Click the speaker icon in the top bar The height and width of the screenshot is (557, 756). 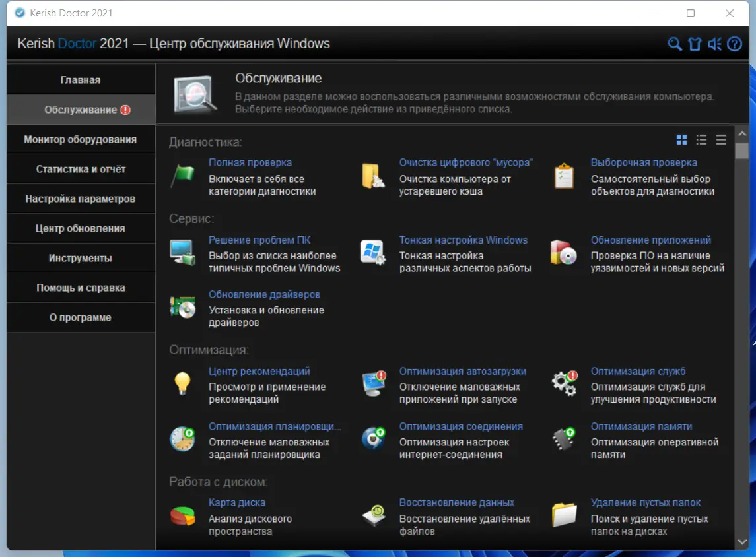point(714,44)
